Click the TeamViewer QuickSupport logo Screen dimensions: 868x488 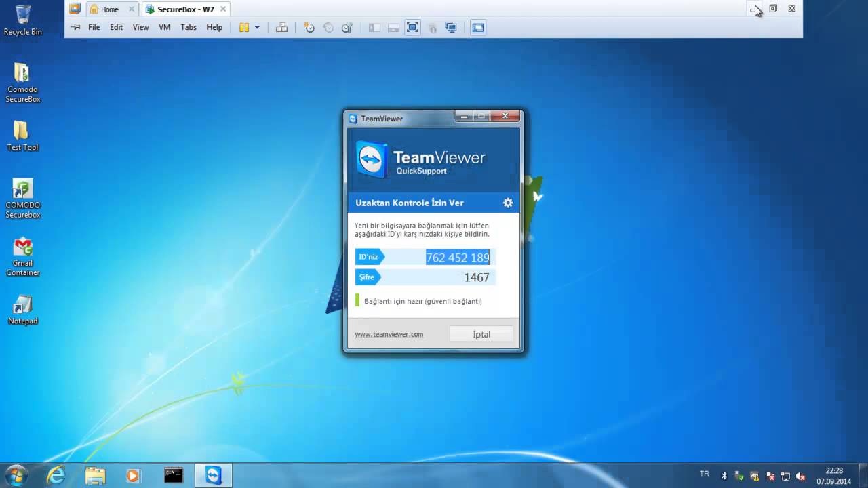pyautogui.click(x=421, y=159)
